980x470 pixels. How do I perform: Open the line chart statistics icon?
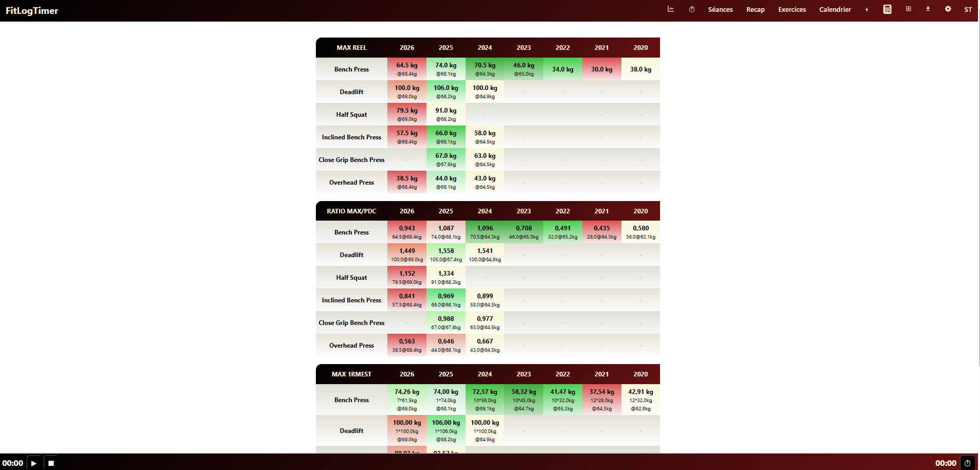coord(671,9)
